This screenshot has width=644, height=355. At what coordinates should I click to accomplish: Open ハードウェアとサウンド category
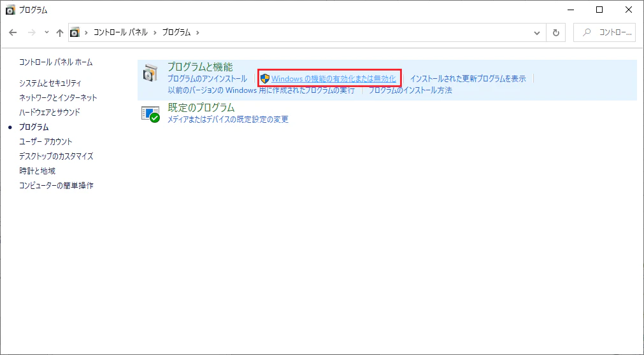tap(49, 112)
